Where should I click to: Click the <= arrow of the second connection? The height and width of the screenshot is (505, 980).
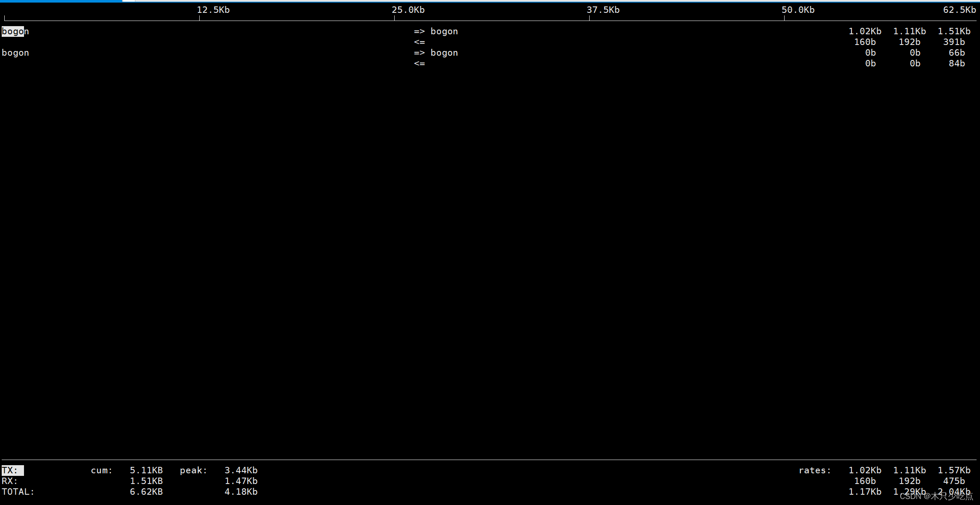pyautogui.click(x=419, y=63)
